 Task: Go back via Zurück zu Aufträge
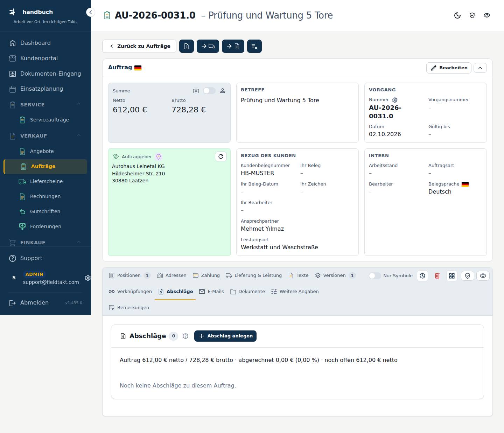pyautogui.click(x=139, y=46)
